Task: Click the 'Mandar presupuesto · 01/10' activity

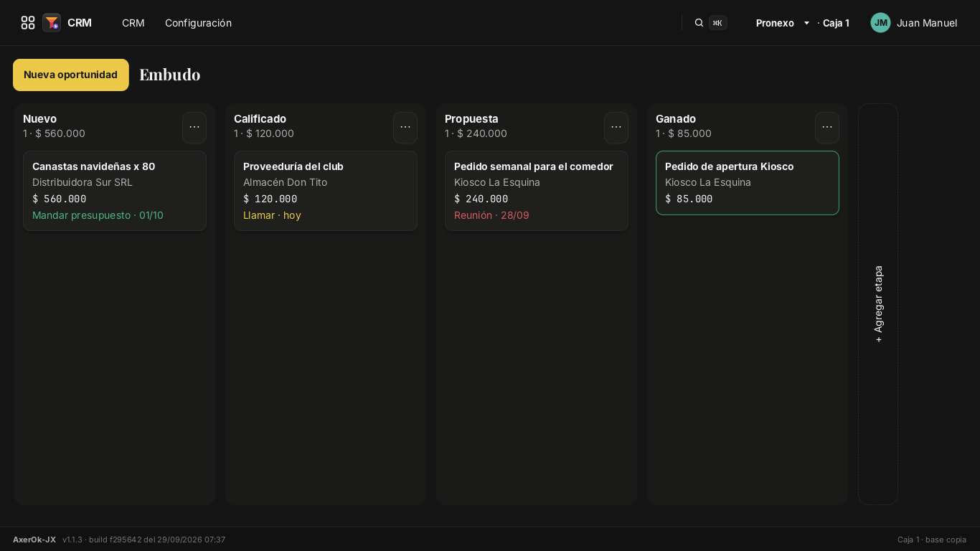Action: (98, 215)
